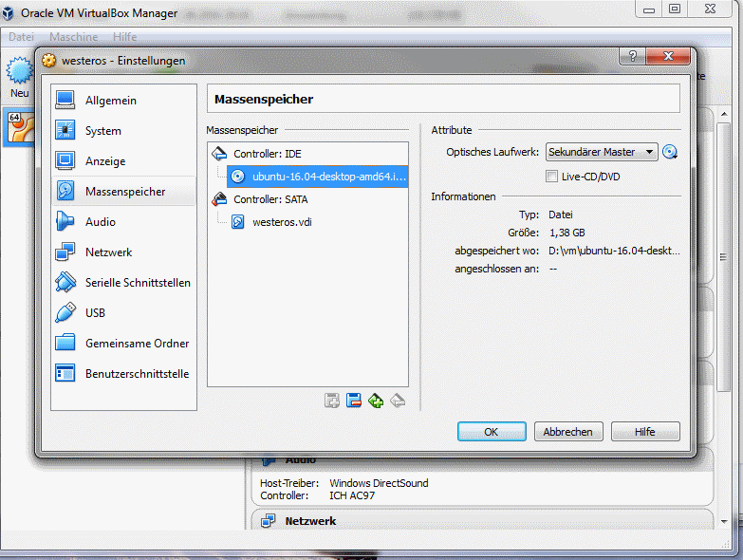Open the Optisches Laufwerk dropdown
Viewport: 743px width, 560px height.
click(602, 152)
